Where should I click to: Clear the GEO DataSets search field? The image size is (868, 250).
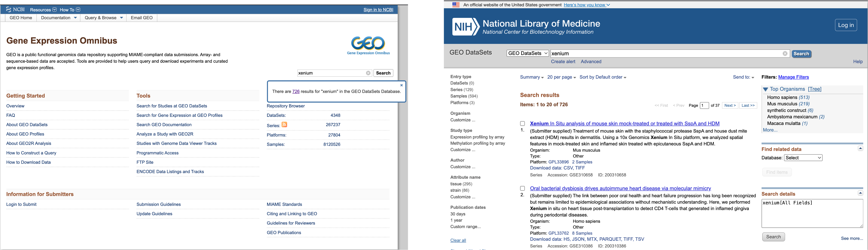tap(785, 54)
